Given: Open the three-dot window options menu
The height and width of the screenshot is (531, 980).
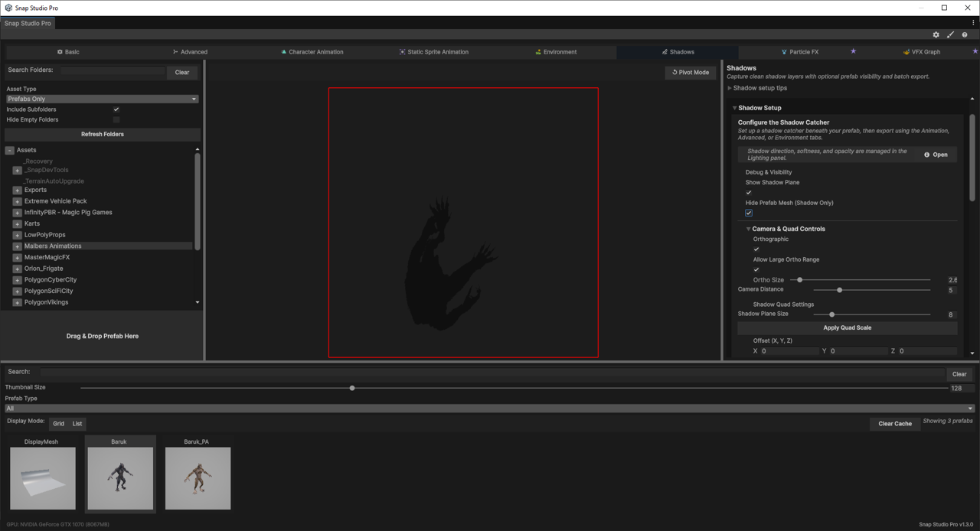Looking at the screenshot, I should click(973, 23).
